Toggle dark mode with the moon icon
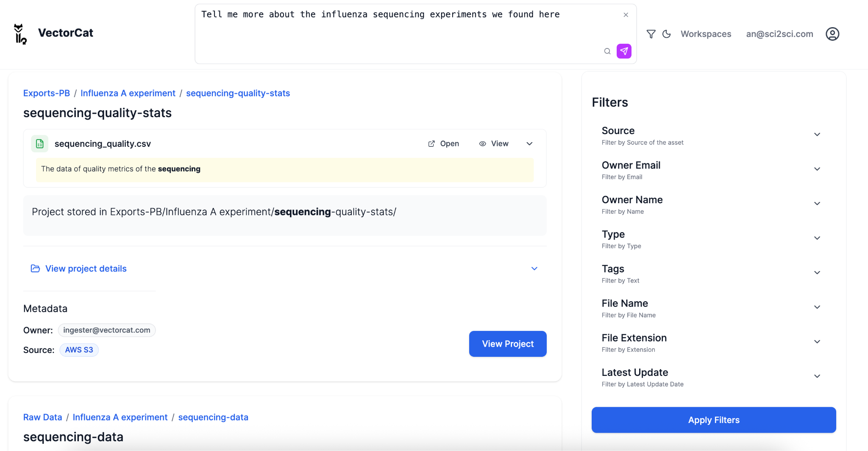 click(x=667, y=34)
